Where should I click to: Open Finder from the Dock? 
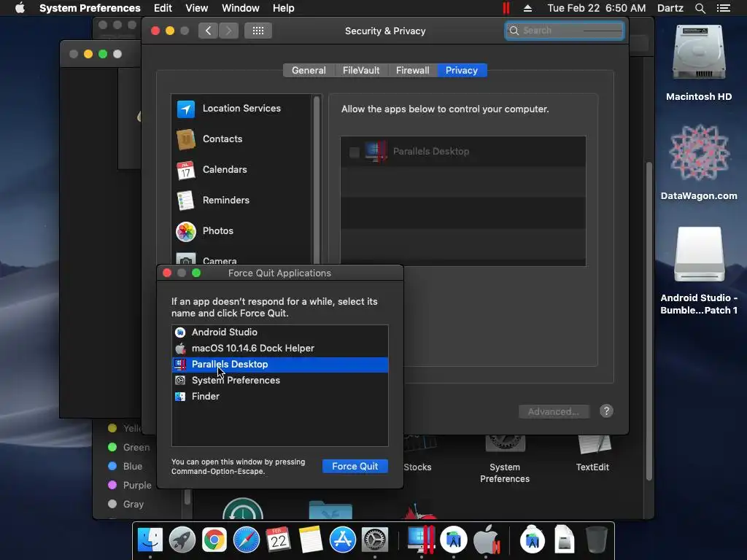(150, 540)
